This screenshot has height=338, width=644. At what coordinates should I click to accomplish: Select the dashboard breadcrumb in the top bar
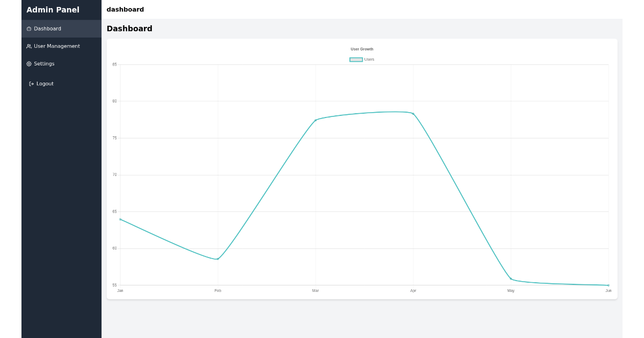(x=124, y=10)
